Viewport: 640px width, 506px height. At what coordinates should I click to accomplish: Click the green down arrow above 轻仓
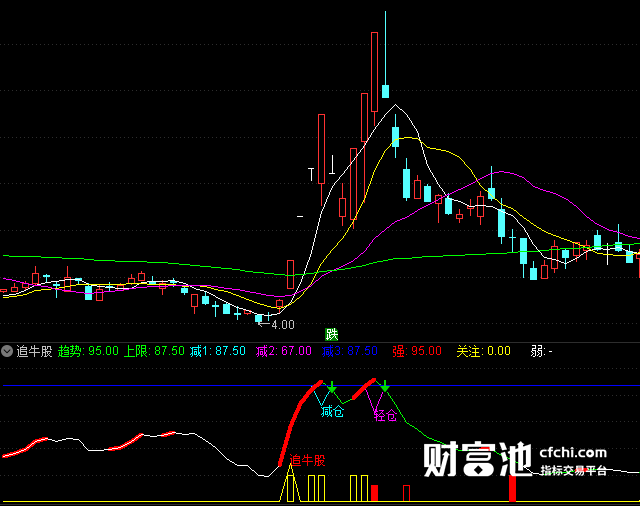tap(385, 386)
